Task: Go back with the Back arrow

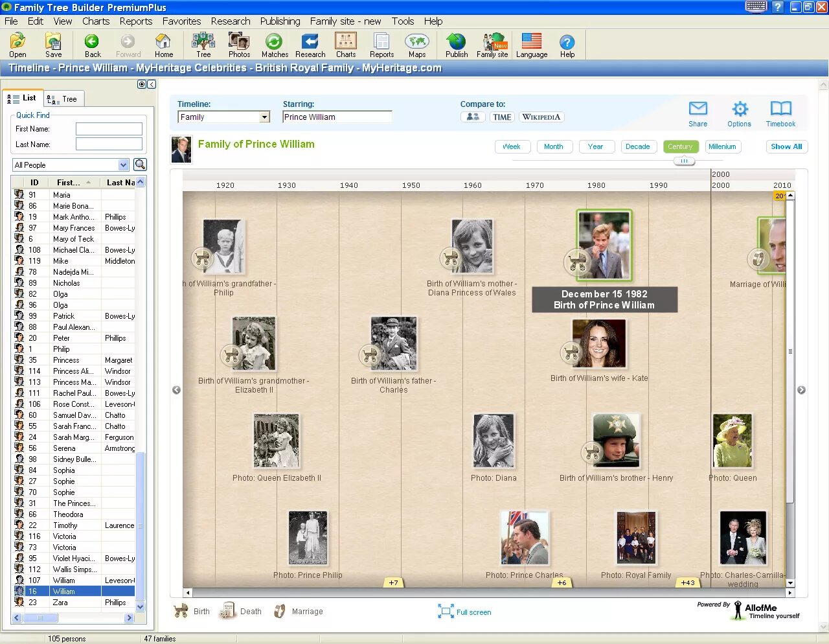Action: pos(93,45)
